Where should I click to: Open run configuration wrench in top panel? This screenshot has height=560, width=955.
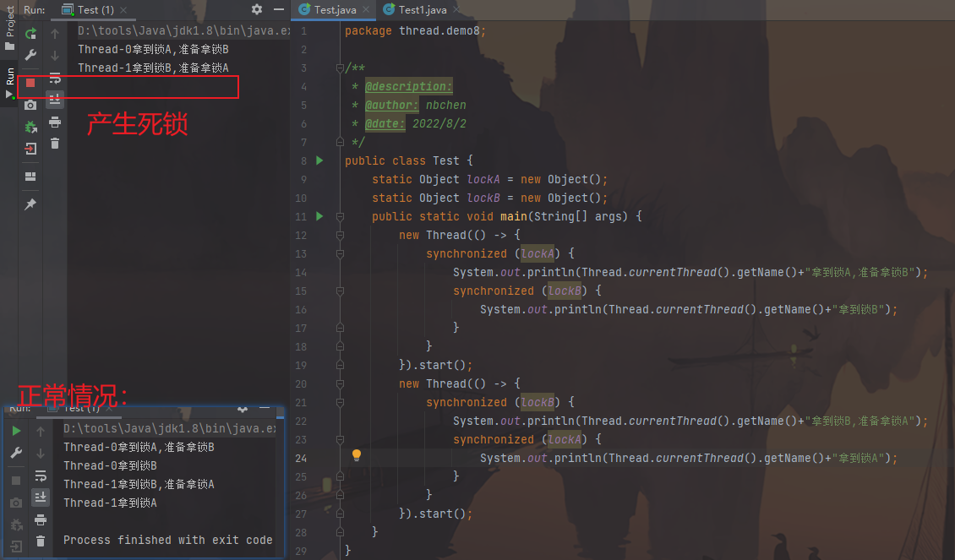point(30,56)
